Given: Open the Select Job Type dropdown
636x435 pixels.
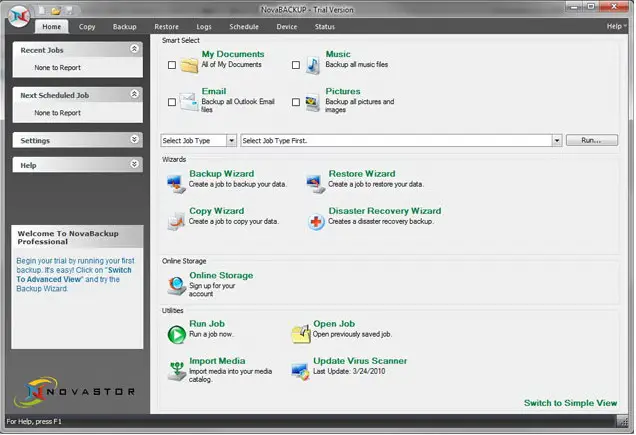Looking at the screenshot, I should pos(231,141).
